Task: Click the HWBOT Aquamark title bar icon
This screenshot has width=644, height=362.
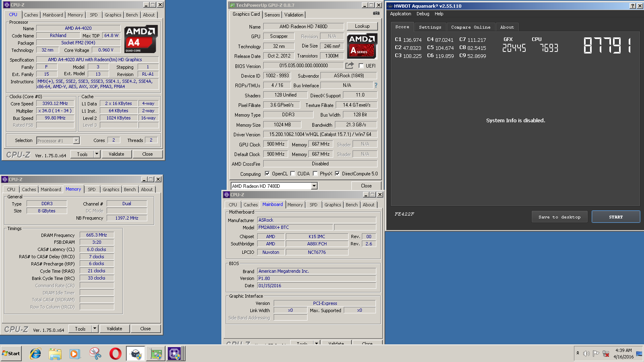Action: pos(390,6)
